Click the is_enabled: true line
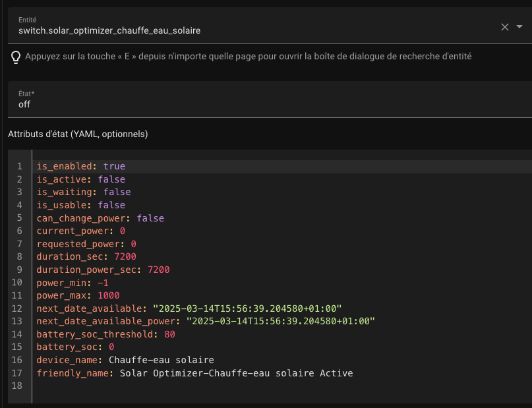Image resolution: width=532 pixels, height=408 pixels. 80,166
